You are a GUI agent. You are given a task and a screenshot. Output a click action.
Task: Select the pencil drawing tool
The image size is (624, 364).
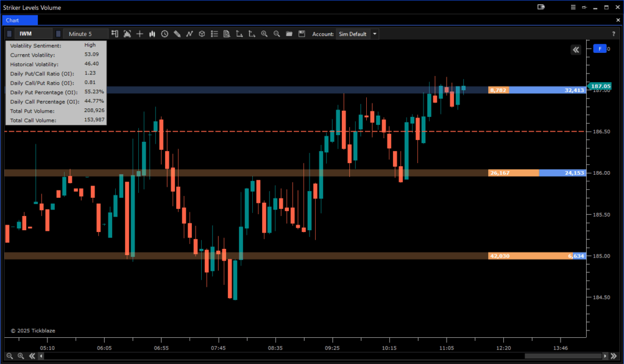click(177, 34)
